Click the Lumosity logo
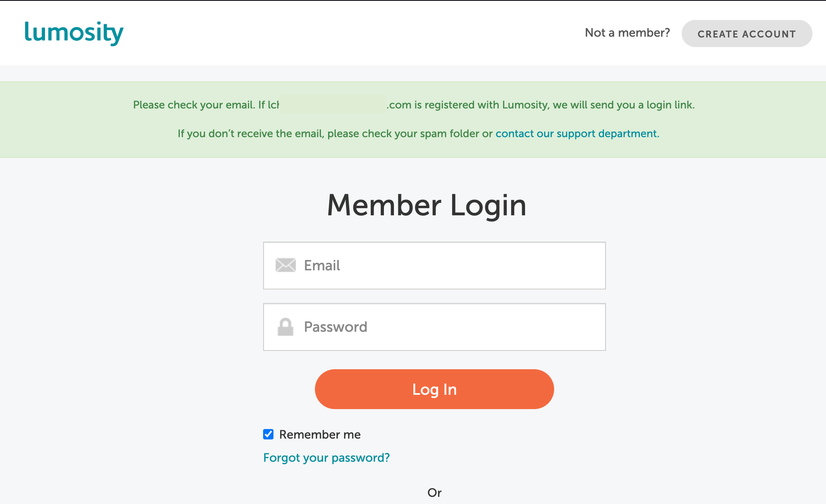 point(74,33)
